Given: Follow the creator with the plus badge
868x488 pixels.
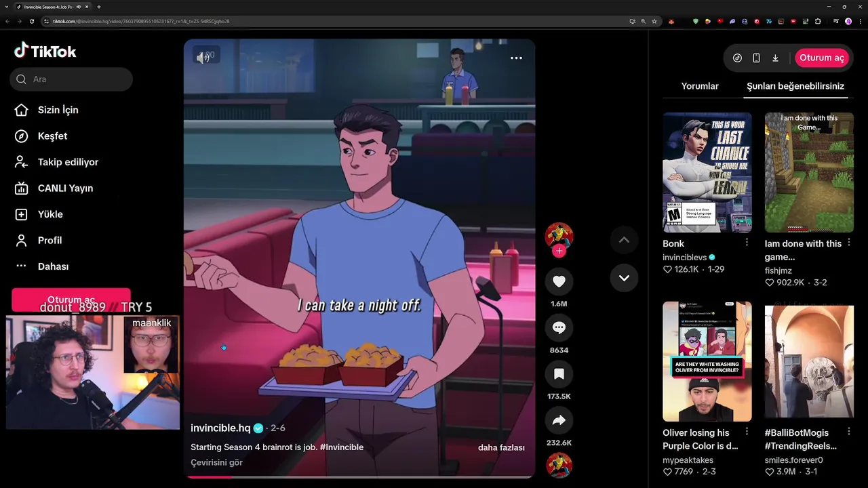Looking at the screenshot, I should click(x=559, y=251).
